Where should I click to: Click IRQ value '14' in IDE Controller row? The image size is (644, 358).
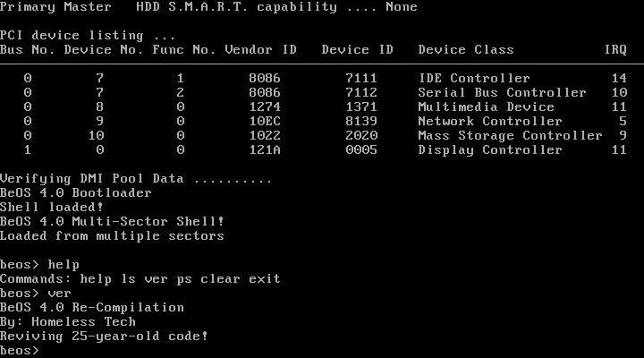pyautogui.click(x=619, y=79)
